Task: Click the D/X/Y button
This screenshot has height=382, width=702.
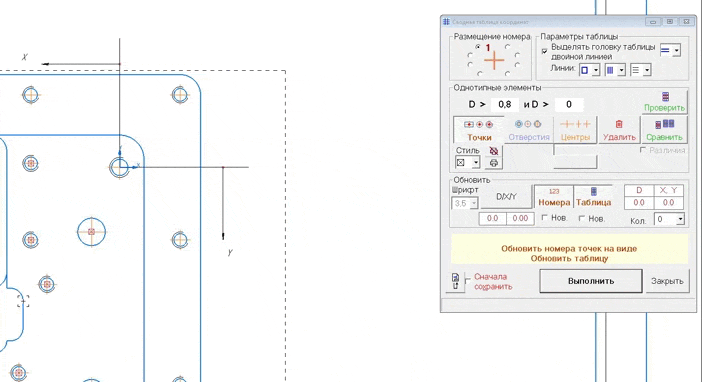Action: (x=506, y=197)
